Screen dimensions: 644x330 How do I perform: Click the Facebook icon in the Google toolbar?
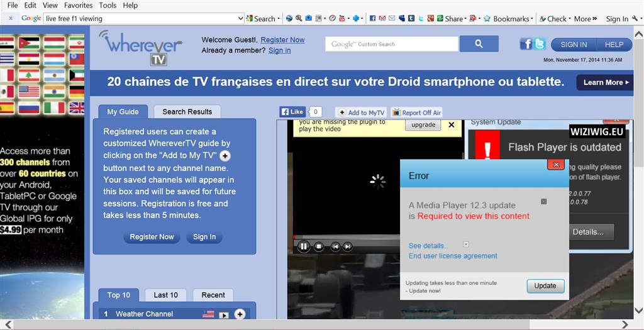tap(372, 18)
